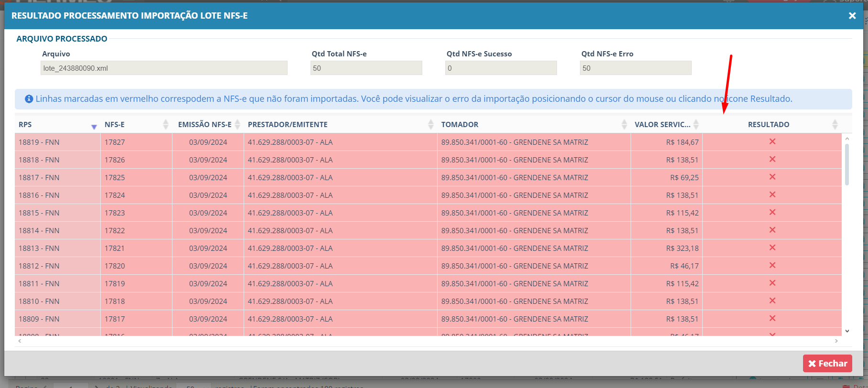Screen dimensions: 868x388
Task: Click the red X result icon for RPS 18819
Action: 772,141
